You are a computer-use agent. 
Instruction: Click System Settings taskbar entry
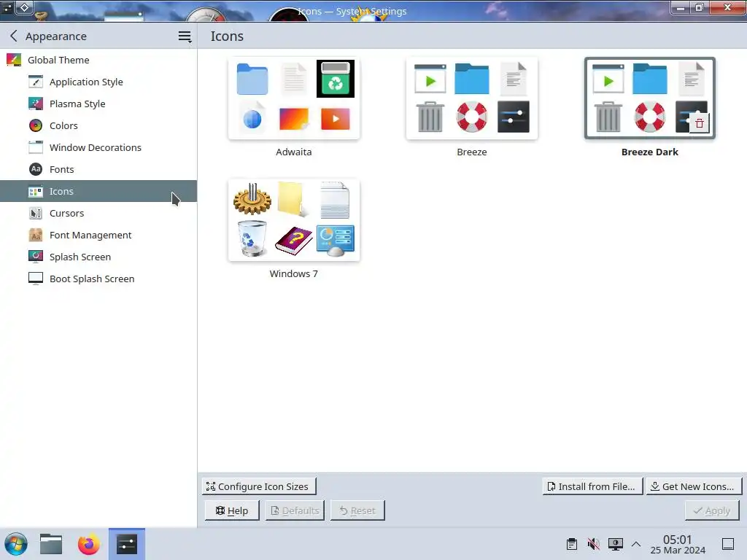click(127, 544)
